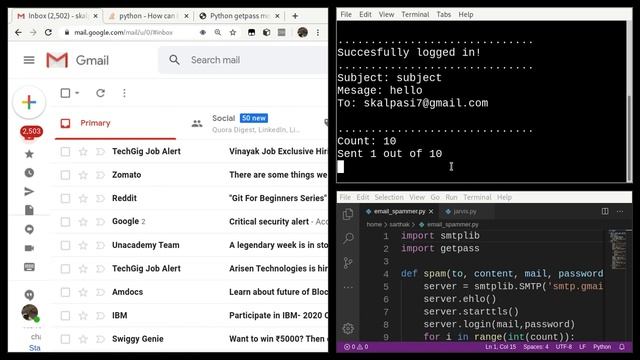Open Run menu in VS Code
This screenshot has height=360, width=640.
[x=451, y=197]
